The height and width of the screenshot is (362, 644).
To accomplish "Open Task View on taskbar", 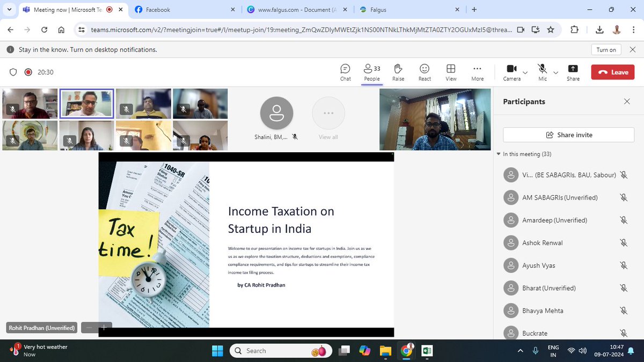I will point(345,351).
